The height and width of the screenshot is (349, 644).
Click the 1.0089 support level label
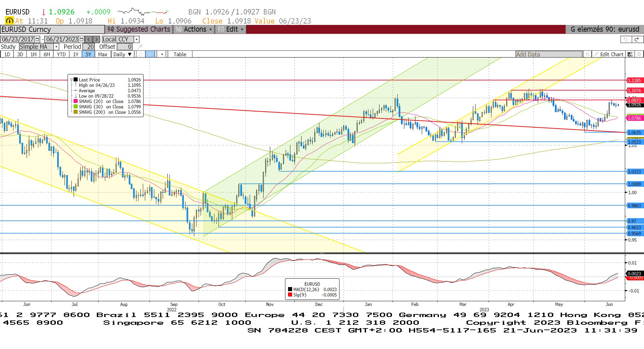(x=635, y=184)
